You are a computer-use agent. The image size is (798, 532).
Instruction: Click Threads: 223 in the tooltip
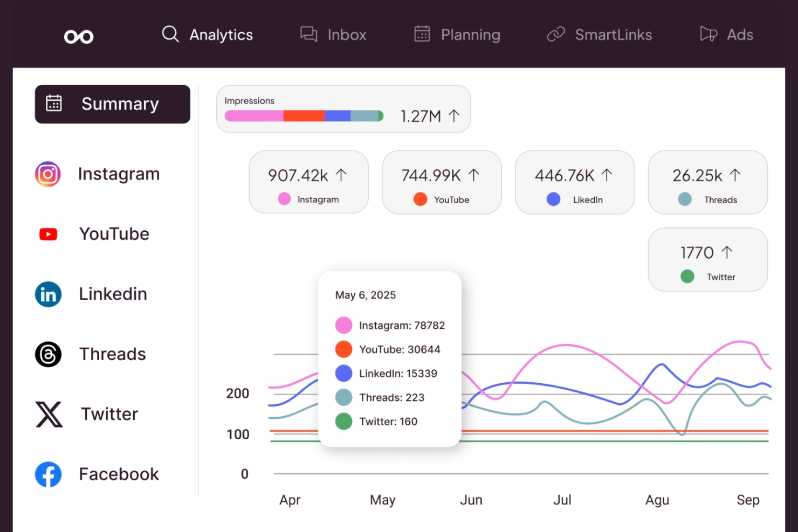(392, 397)
